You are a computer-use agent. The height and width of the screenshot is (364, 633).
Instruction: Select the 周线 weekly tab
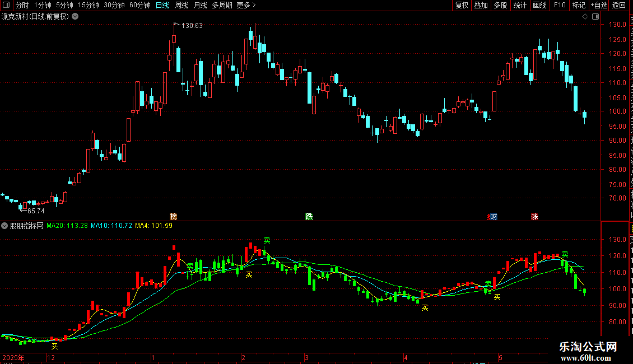tap(181, 5)
